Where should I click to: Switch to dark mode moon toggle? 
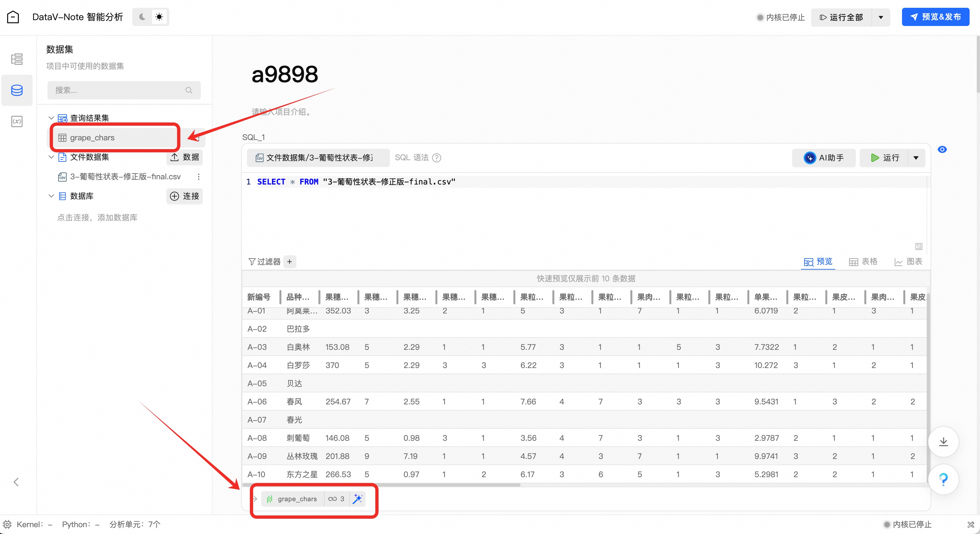pos(142,17)
